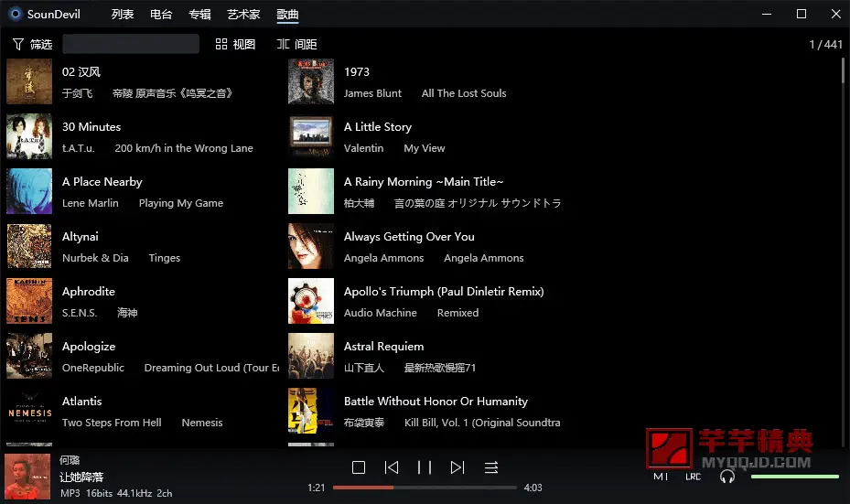Switch to the 艺术家 artists tab
Screen dimensions: 850x504
pyautogui.click(x=243, y=15)
